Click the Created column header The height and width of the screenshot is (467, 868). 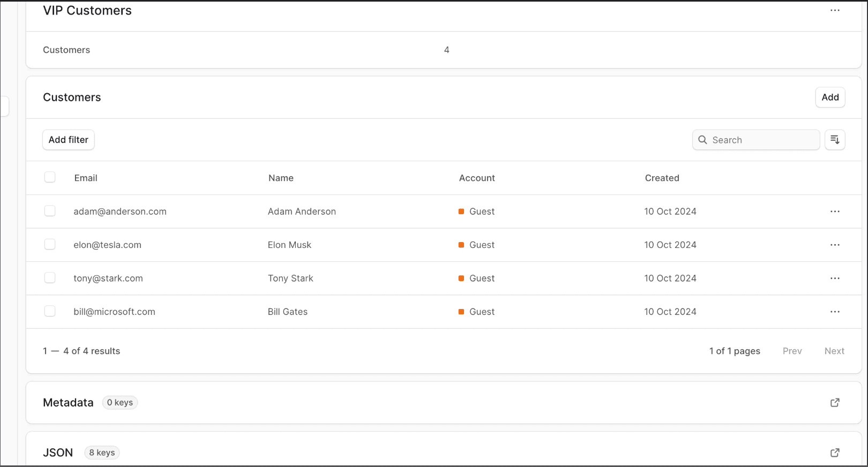662,178
